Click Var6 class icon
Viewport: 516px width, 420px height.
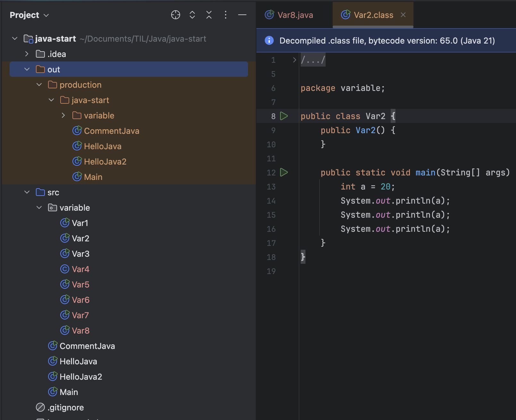tap(65, 300)
